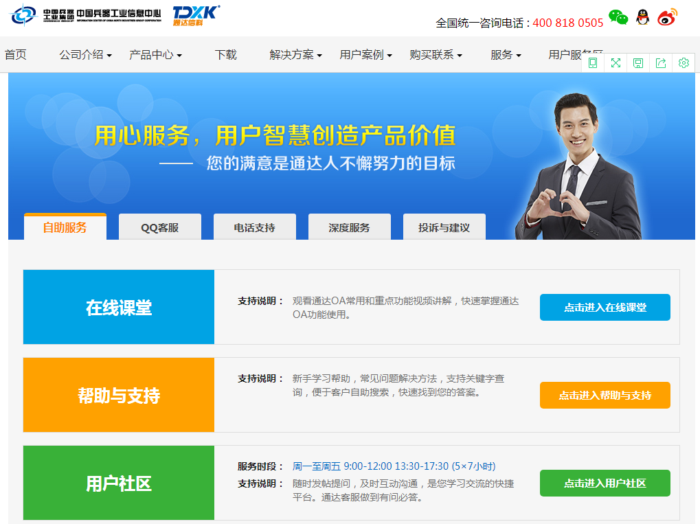Expand the 公司介绍 dropdown menu
Image resolution: width=700 pixels, height=524 pixels.
(85, 55)
